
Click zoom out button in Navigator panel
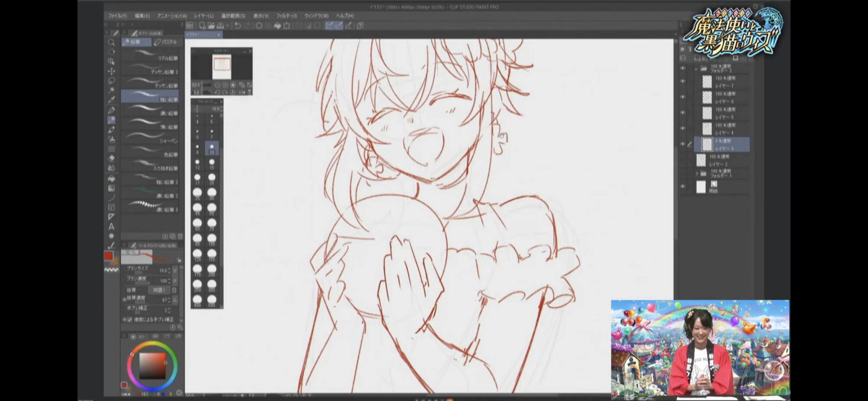(217, 85)
